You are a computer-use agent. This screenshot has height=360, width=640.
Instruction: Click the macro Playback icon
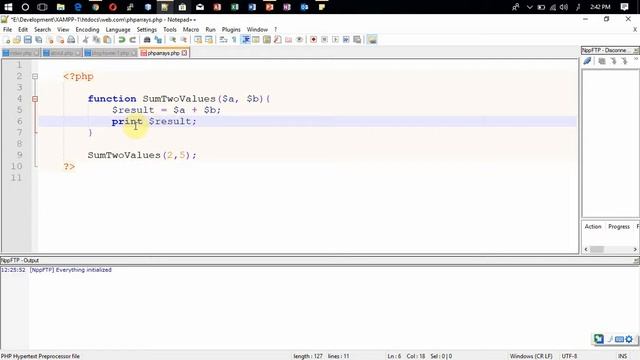(336, 40)
